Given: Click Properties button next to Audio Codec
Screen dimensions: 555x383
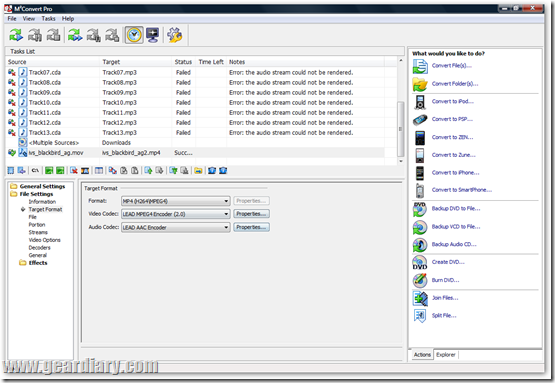Looking at the screenshot, I should coord(251,227).
